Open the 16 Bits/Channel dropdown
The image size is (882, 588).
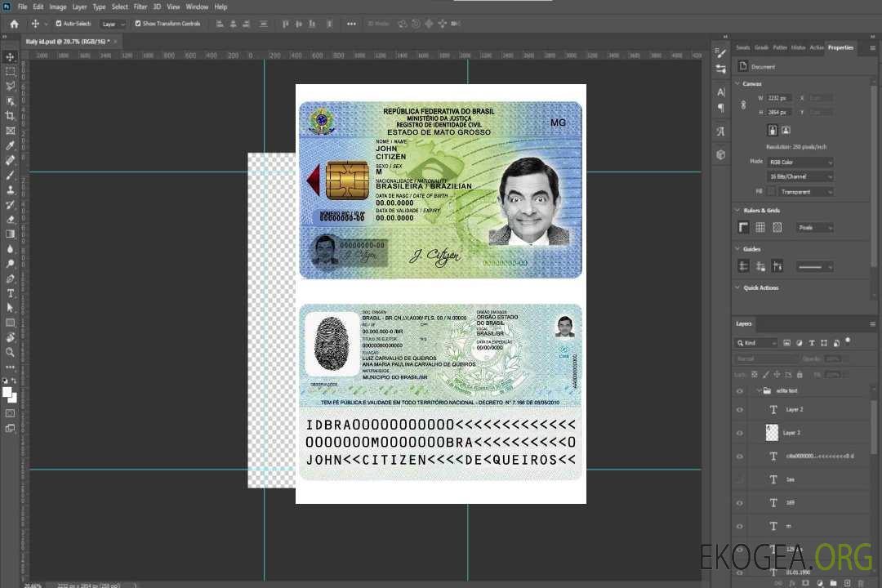click(800, 176)
